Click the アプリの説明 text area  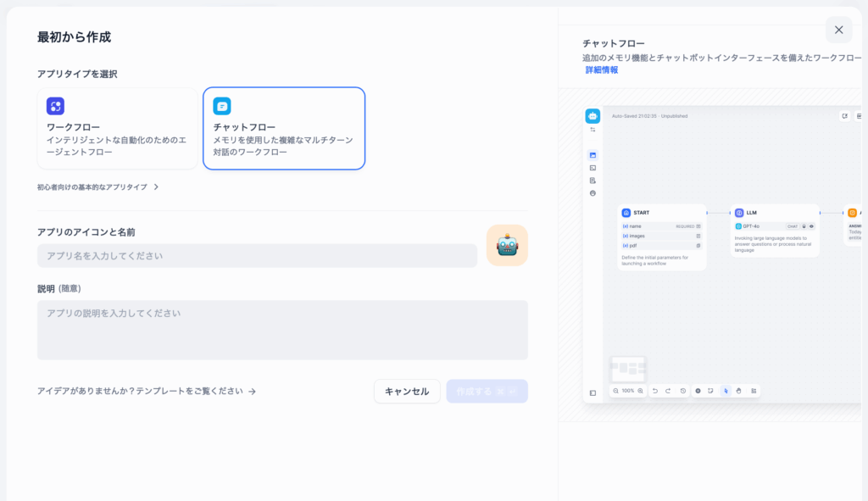(282, 330)
